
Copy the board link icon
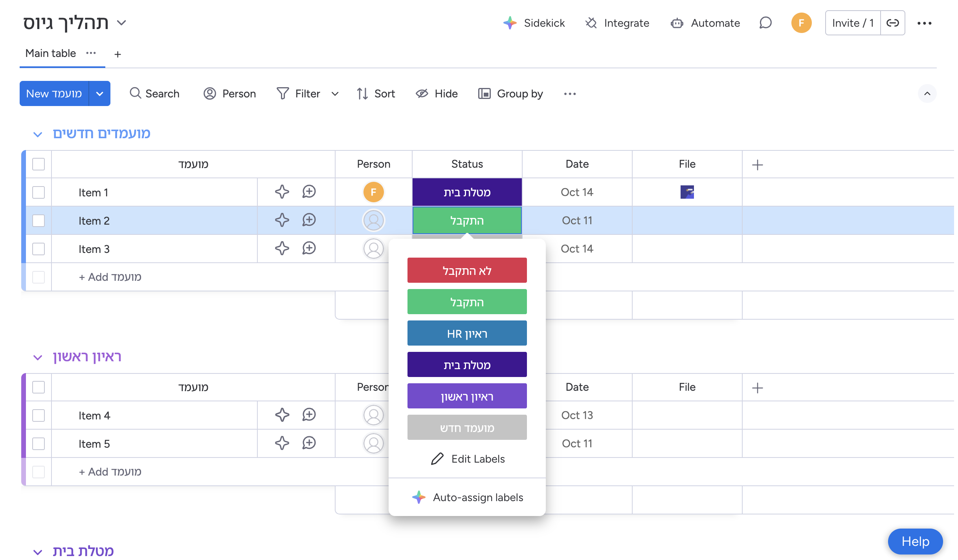pos(892,23)
